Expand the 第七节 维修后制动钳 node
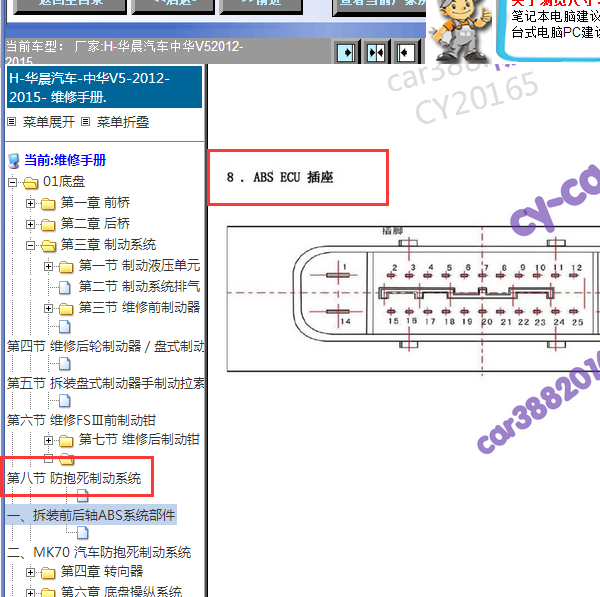 pos(48,440)
